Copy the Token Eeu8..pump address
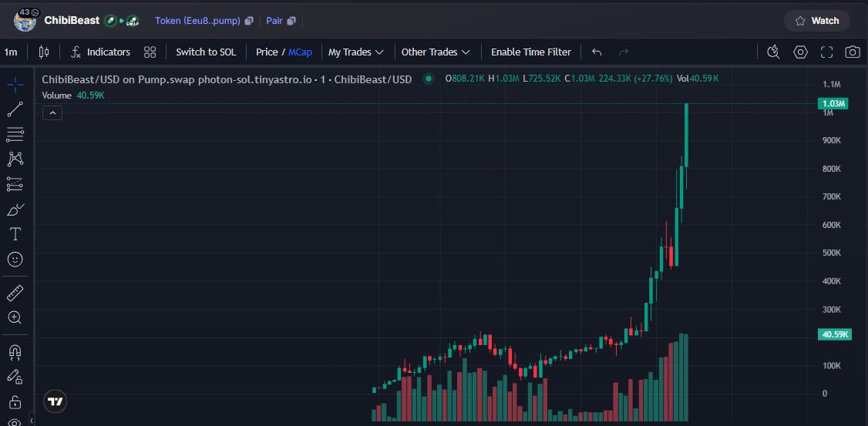The width and height of the screenshot is (868, 426). click(x=249, y=21)
